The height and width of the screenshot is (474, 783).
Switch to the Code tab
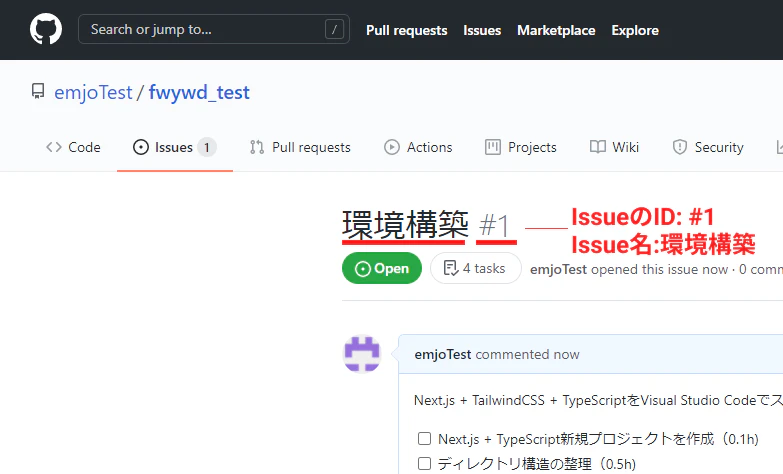[73, 147]
